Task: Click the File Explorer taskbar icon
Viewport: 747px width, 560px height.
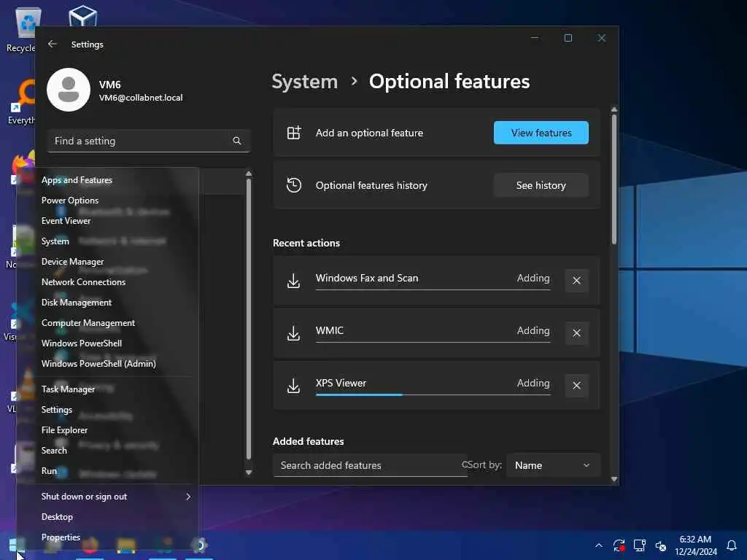Action: tap(126, 545)
